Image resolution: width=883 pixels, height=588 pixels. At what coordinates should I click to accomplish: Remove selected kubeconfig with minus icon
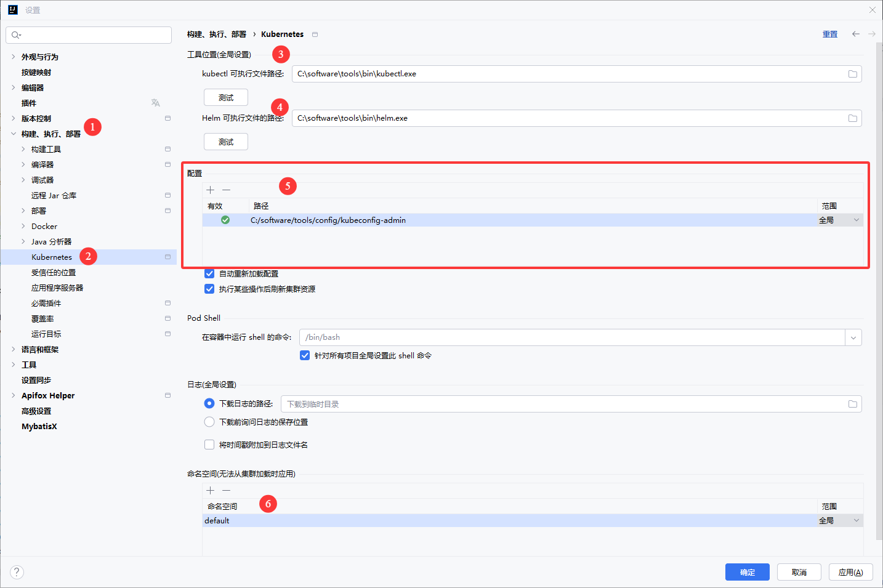click(x=227, y=190)
